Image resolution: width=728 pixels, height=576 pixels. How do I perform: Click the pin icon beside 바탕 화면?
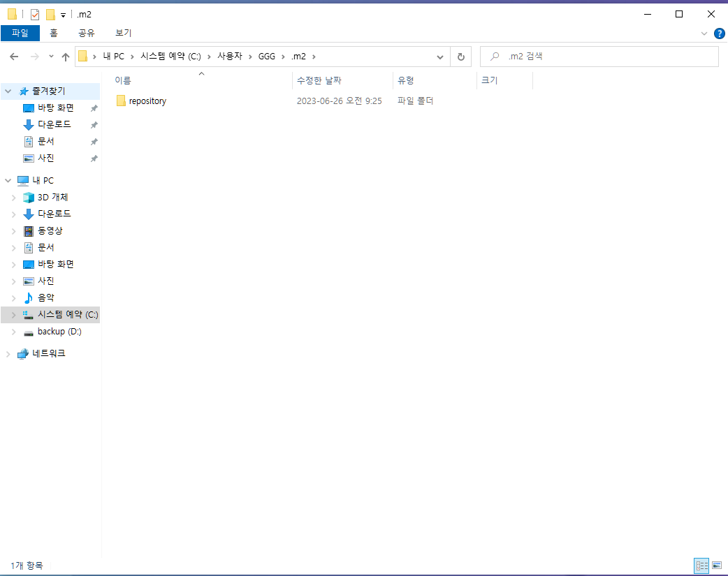(94, 108)
